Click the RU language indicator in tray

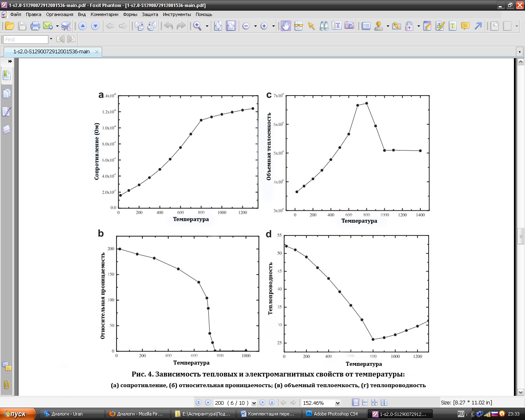(461, 414)
